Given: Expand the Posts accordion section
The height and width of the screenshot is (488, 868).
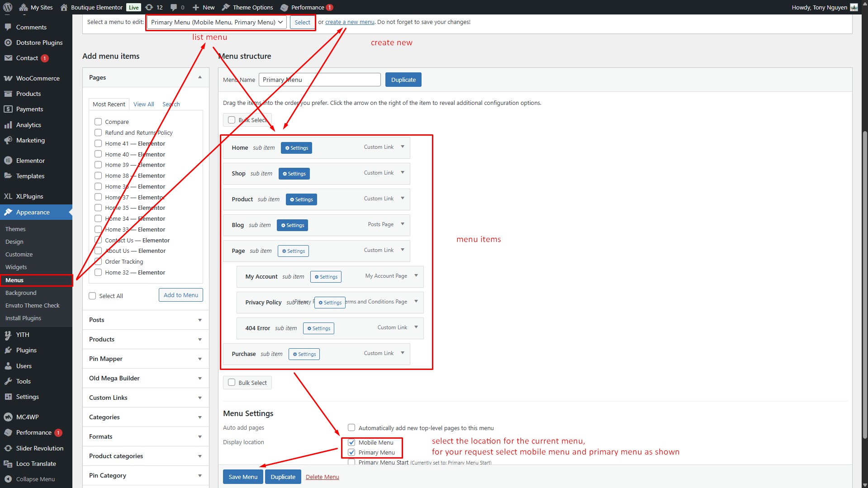Looking at the screenshot, I should [200, 320].
